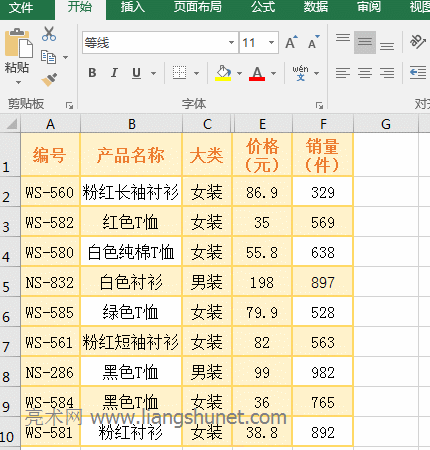Select cell containing 白色纯棉T恤

131,252
